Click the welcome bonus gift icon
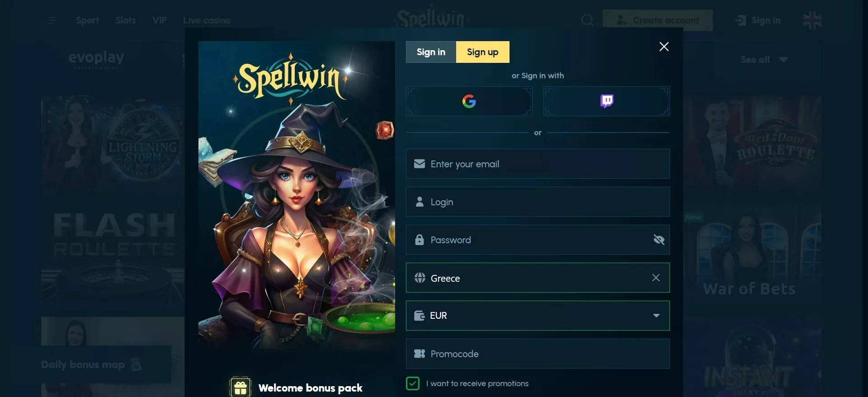868x397 pixels. click(x=240, y=388)
